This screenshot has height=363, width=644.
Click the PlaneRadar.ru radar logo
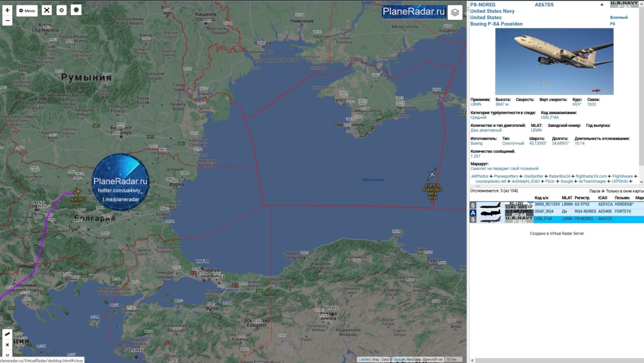click(120, 182)
